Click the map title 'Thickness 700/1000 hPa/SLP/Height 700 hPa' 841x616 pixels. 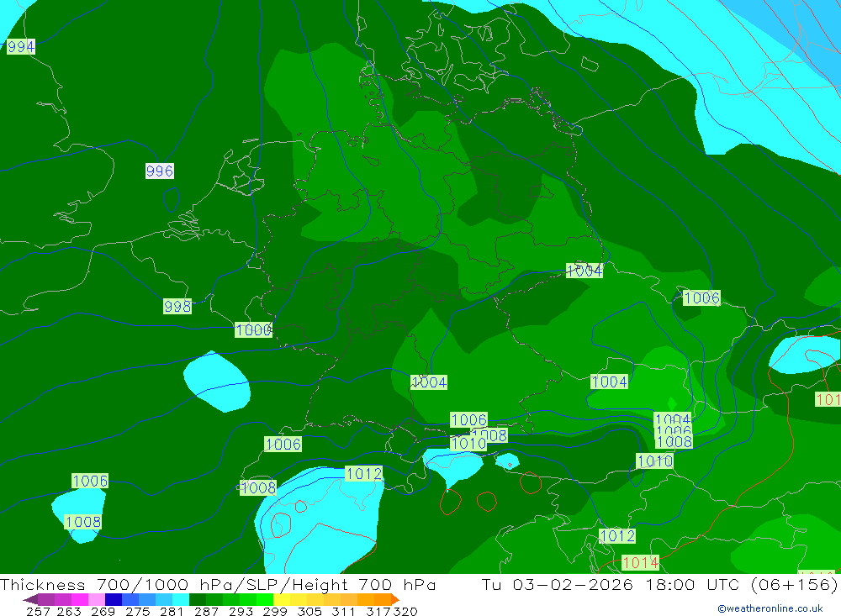coord(218,584)
